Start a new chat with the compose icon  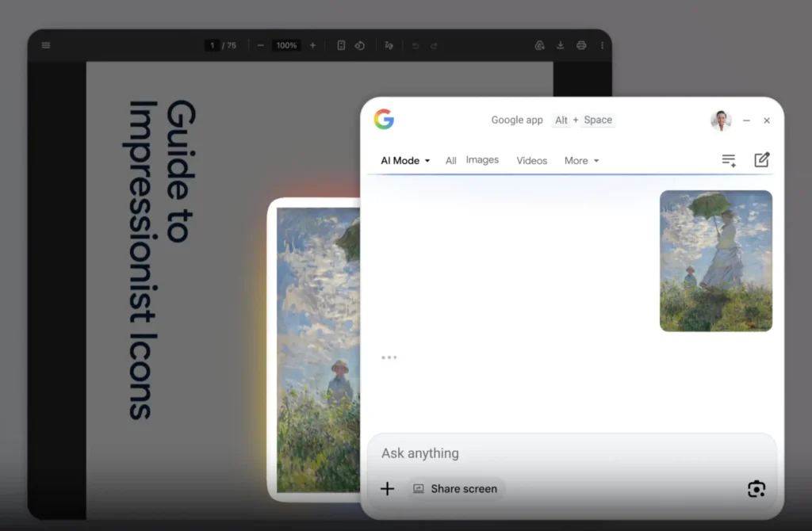761,160
